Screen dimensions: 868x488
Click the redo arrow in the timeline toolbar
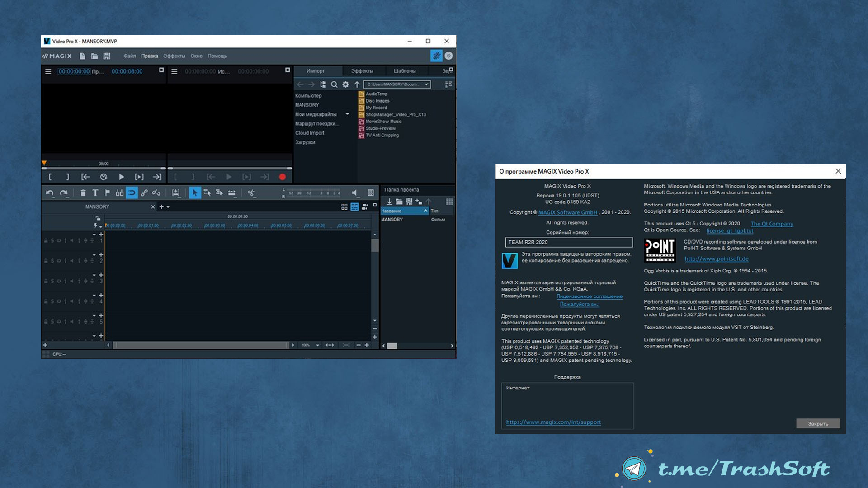pos(64,193)
